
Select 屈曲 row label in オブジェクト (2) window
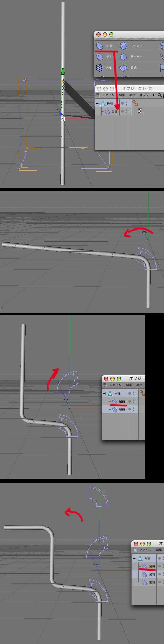(115, 112)
